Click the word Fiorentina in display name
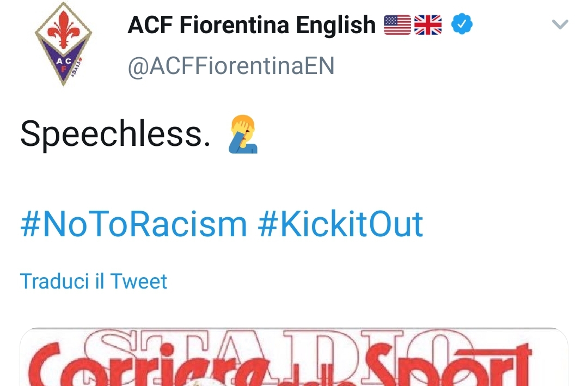The image size is (588, 386). (234, 25)
